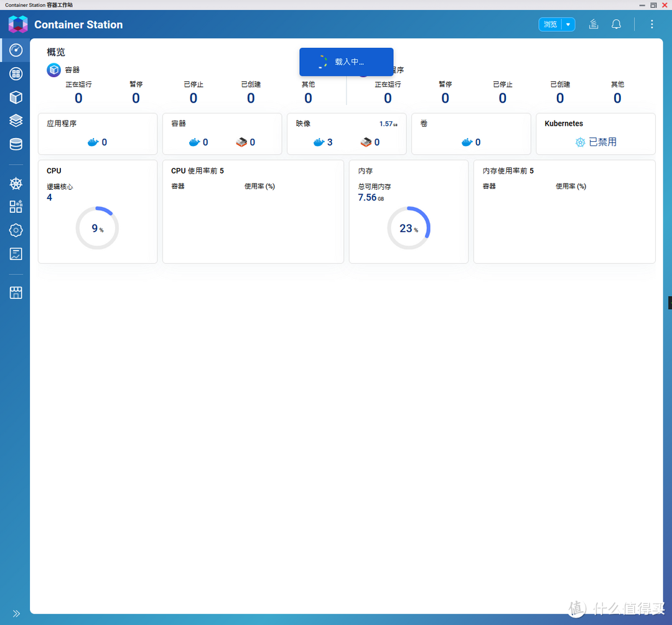Click Docker image count 3 in 映像 card

[323, 142]
